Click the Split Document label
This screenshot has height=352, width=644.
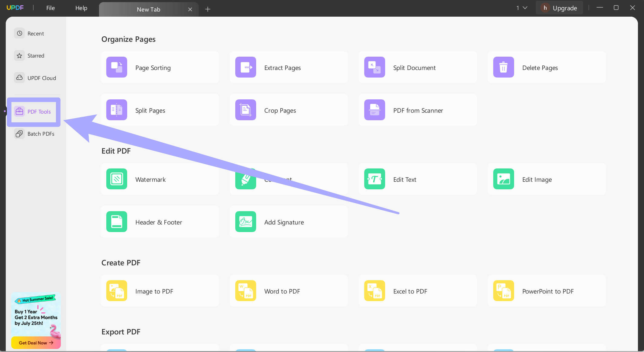tap(414, 68)
